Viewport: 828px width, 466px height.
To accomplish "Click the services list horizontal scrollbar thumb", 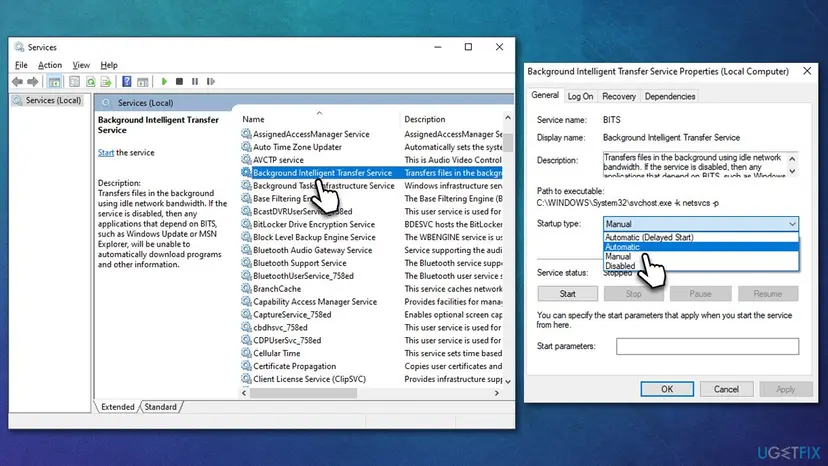I will 303,393.
